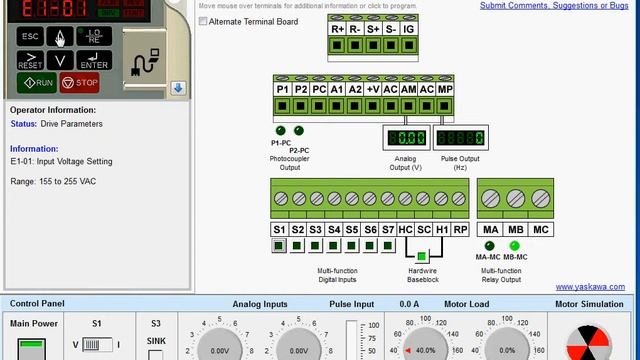Click the MB relay terminal label
640x360 pixels.
pos(516,230)
